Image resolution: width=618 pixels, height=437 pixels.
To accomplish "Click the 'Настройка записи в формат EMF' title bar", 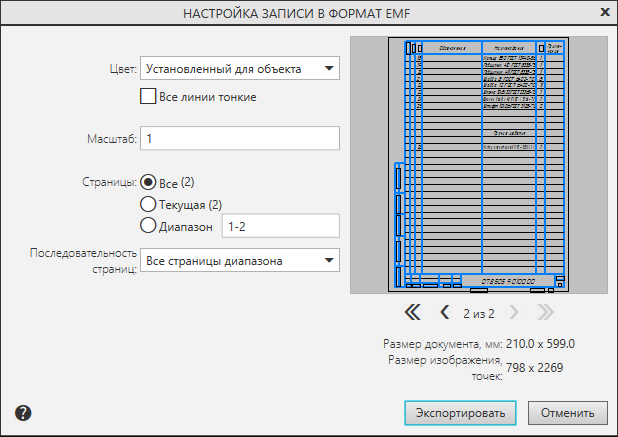I will 300,13.
